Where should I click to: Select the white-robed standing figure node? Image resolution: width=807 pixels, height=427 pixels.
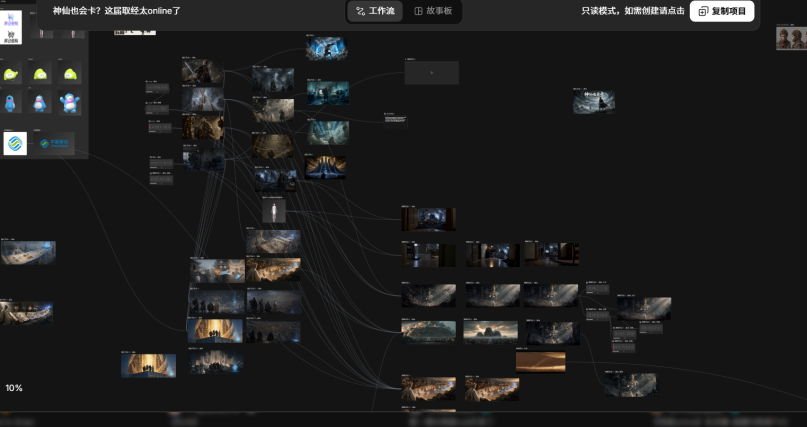click(274, 211)
